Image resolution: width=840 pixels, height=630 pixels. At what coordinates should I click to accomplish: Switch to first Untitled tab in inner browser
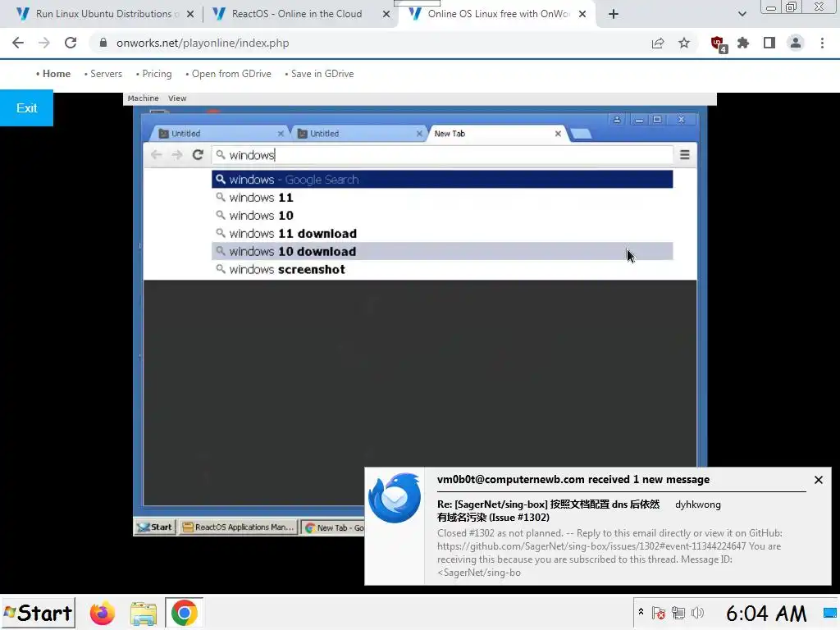(220, 134)
